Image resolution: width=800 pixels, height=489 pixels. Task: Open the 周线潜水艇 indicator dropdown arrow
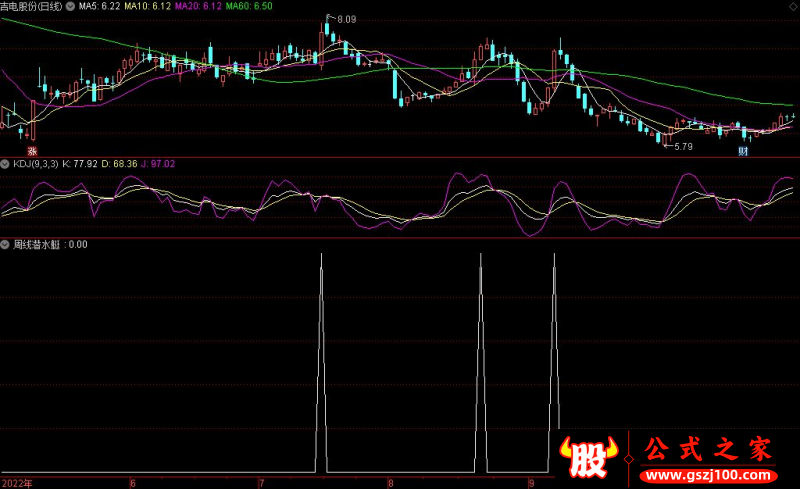tap(5, 244)
